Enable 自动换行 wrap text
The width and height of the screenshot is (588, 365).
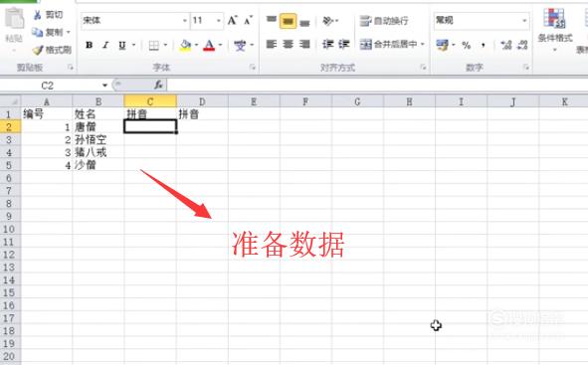point(384,21)
